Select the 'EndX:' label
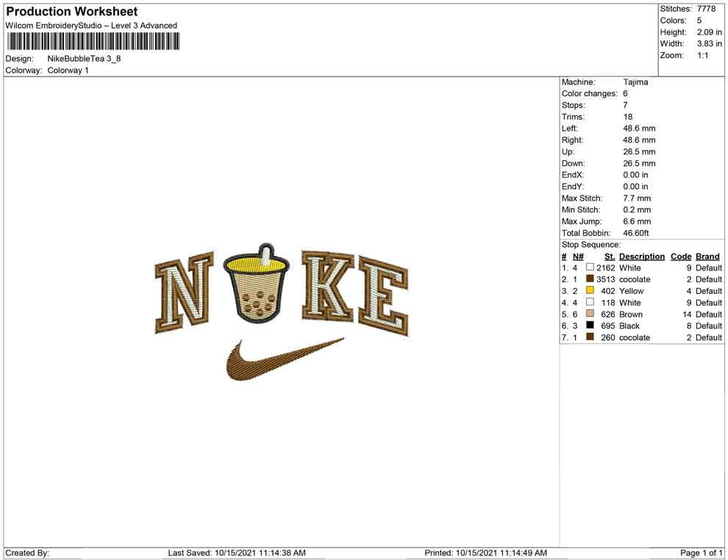 [x=573, y=174]
